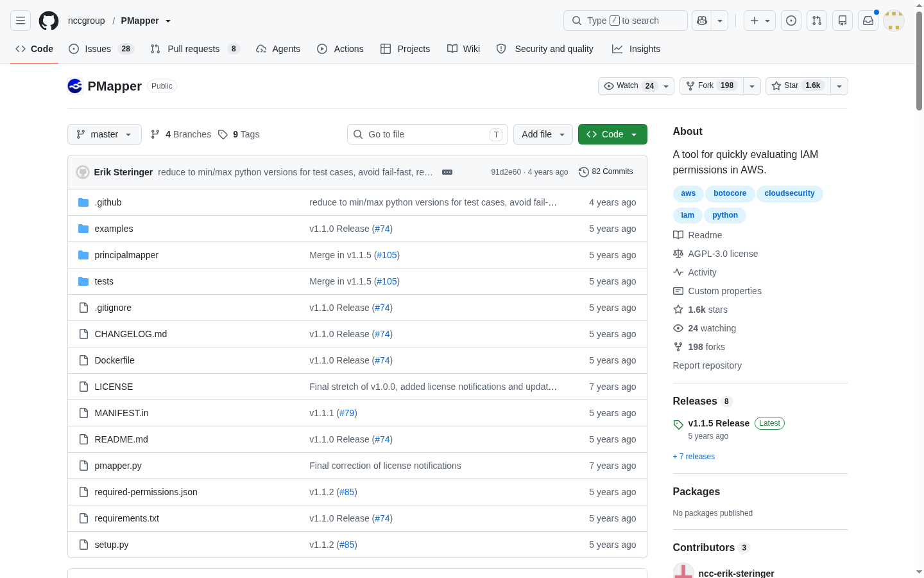The height and width of the screenshot is (578, 924).
Task: Open the PMapper repo switcher caret
Action: (x=168, y=21)
